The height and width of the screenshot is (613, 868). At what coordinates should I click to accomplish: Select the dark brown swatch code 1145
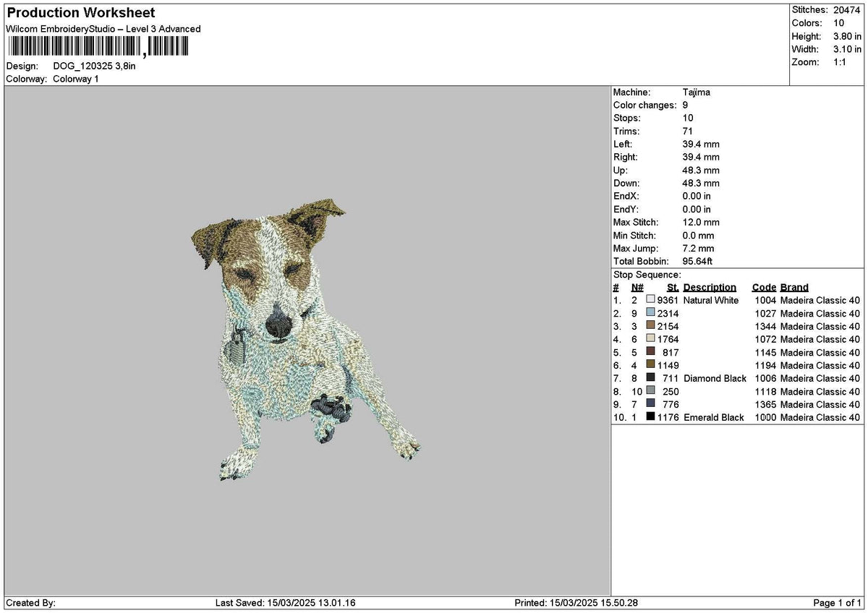651,352
